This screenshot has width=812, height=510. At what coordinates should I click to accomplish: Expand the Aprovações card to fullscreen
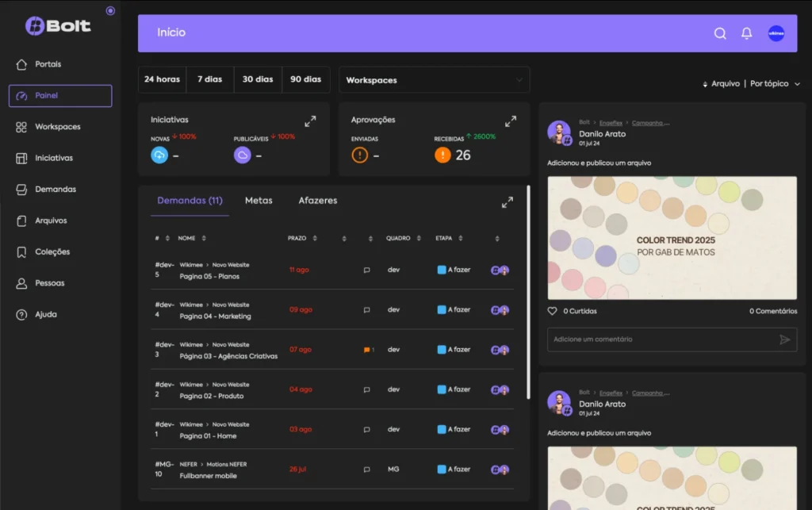511,121
